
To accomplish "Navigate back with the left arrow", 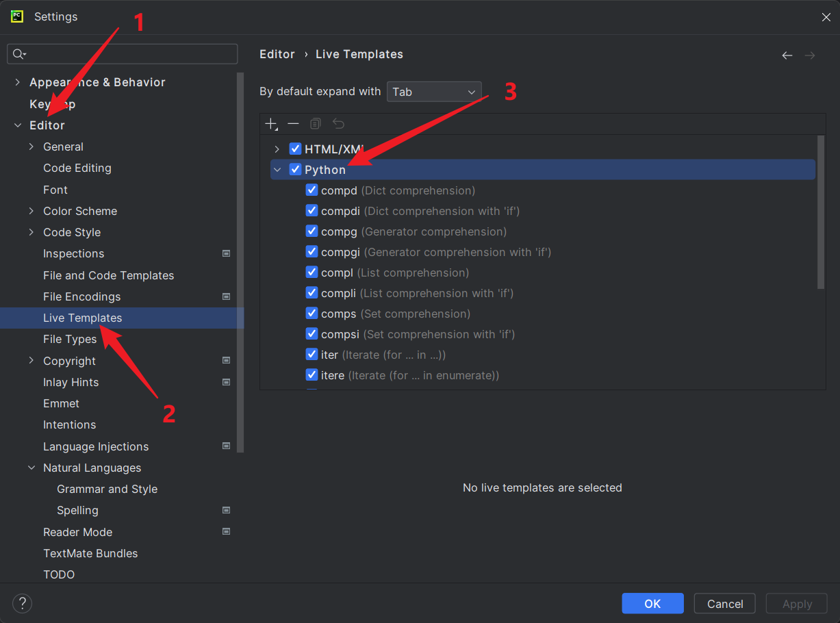I will (787, 55).
